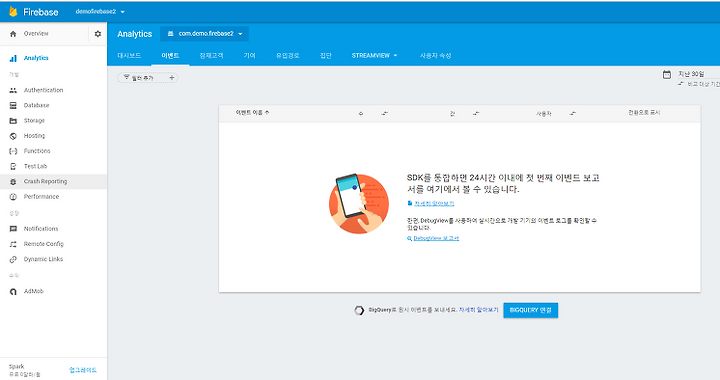Viewport: 720px width, 380px height.
Task: Switch to the 기여 tab
Action: point(249,56)
